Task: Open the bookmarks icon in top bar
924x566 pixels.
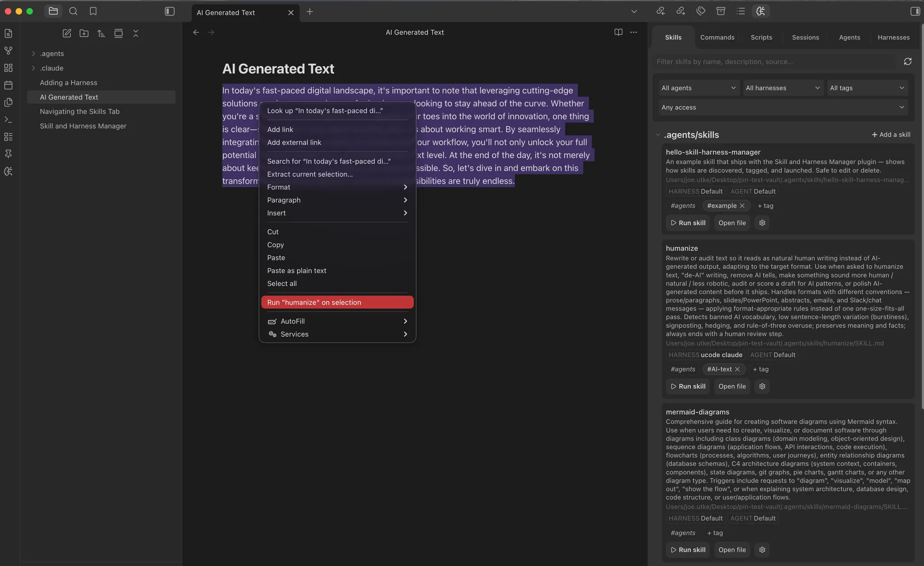Action: pos(93,11)
